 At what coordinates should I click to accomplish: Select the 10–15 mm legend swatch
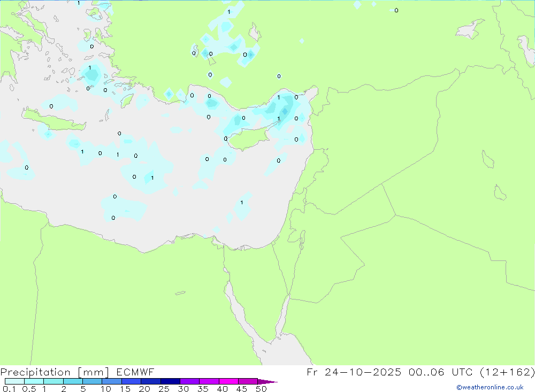[112, 381]
